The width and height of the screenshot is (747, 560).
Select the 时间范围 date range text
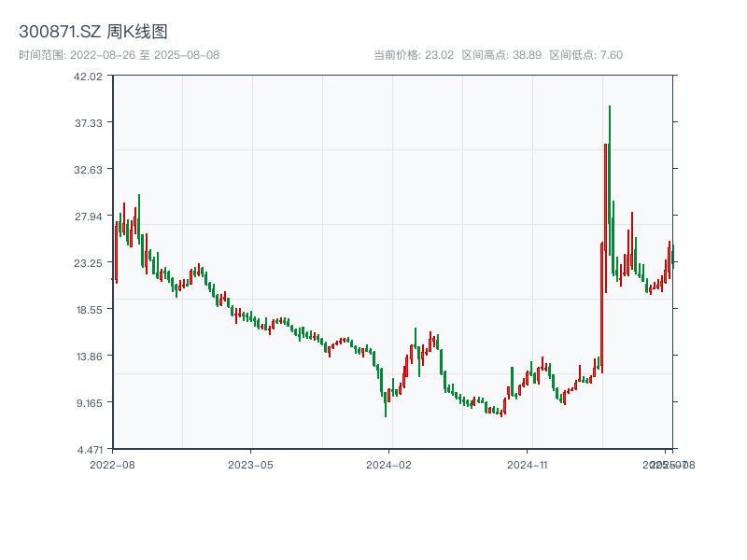tap(120, 55)
